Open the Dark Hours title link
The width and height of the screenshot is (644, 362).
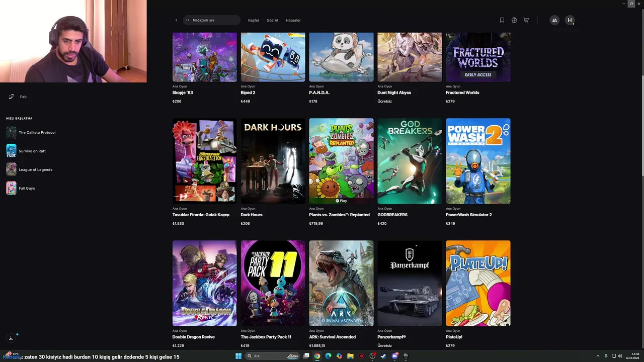pyautogui.click(x=252, y=215)
